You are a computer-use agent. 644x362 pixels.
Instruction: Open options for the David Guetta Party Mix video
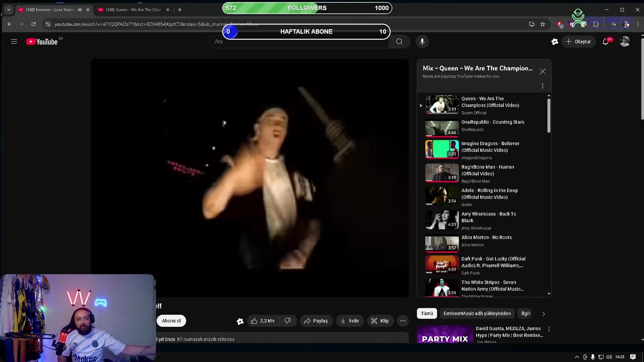click(x=549, y=329)
